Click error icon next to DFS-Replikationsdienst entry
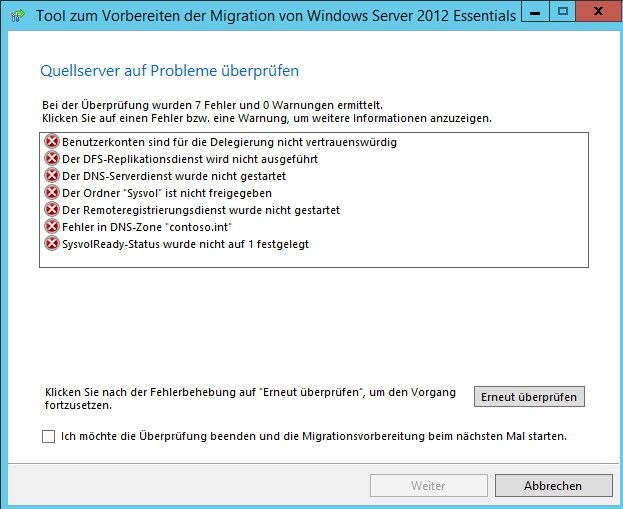The height and width of the screenshot is (509, 623). pos(52,159)
